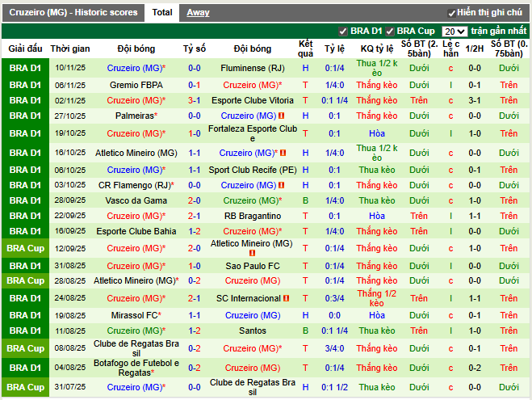Open RB Bragantino team link

253,216
